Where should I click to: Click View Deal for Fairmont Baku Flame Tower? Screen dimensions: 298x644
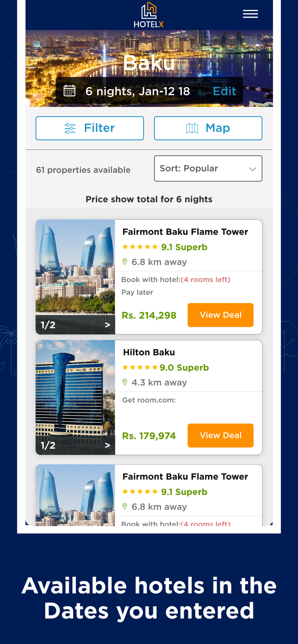click(x=220, y=315)
